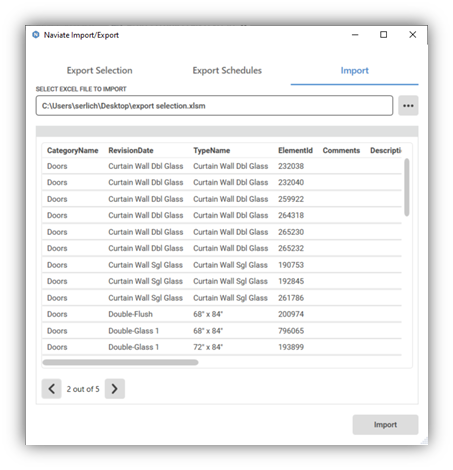
Task: Click the Excel file path field
Action: [214, 106]
